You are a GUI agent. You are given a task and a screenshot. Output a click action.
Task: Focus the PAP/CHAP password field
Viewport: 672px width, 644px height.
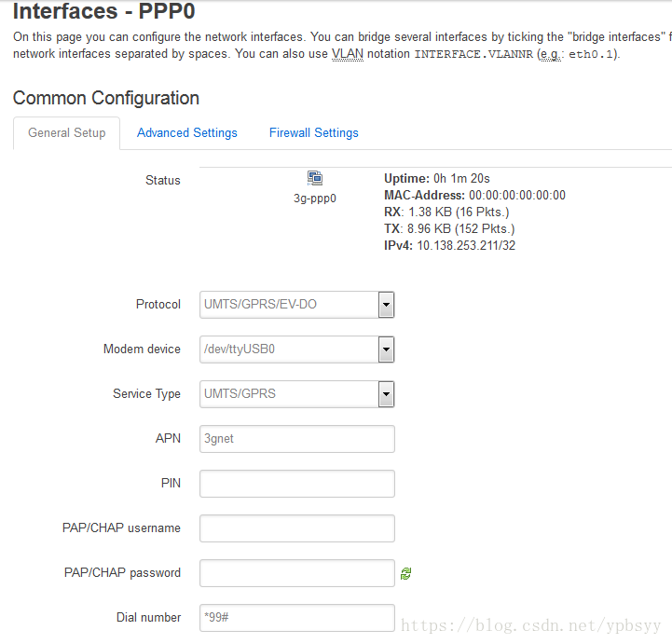pyautogui.click(x=296, y=573)
